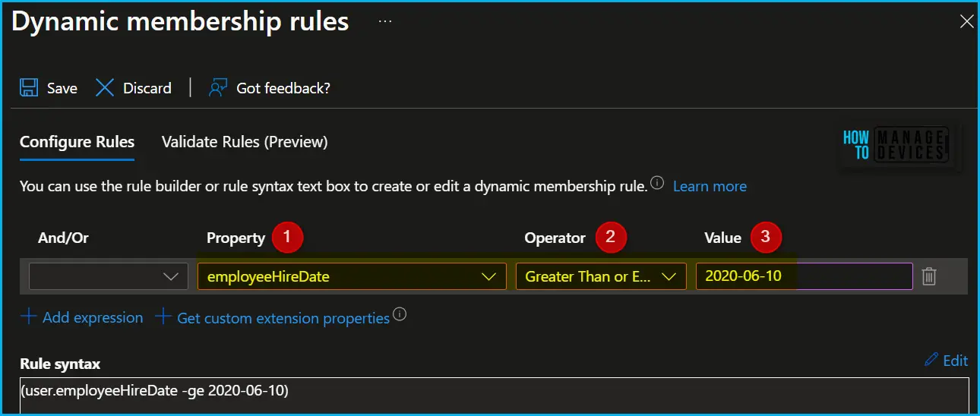
Task: Delete the expression with the trash icon
Action: tap(928, 276)
